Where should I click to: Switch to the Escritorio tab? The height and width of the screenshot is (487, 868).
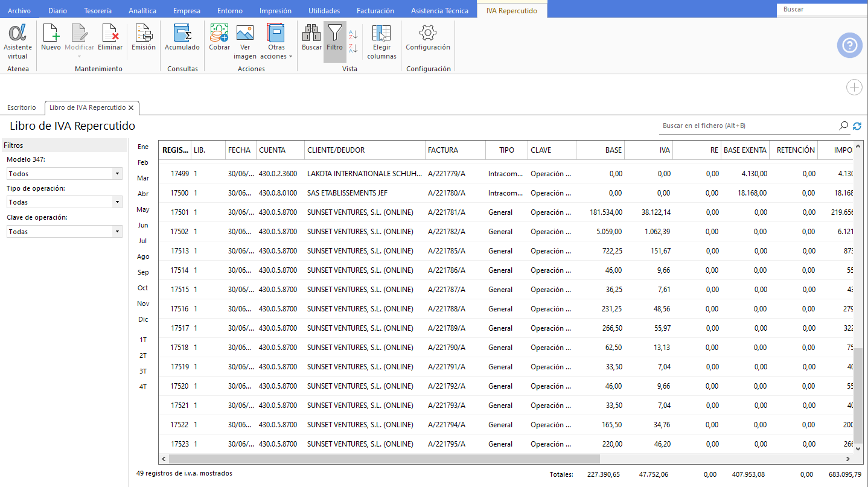[x=22, y=107]
